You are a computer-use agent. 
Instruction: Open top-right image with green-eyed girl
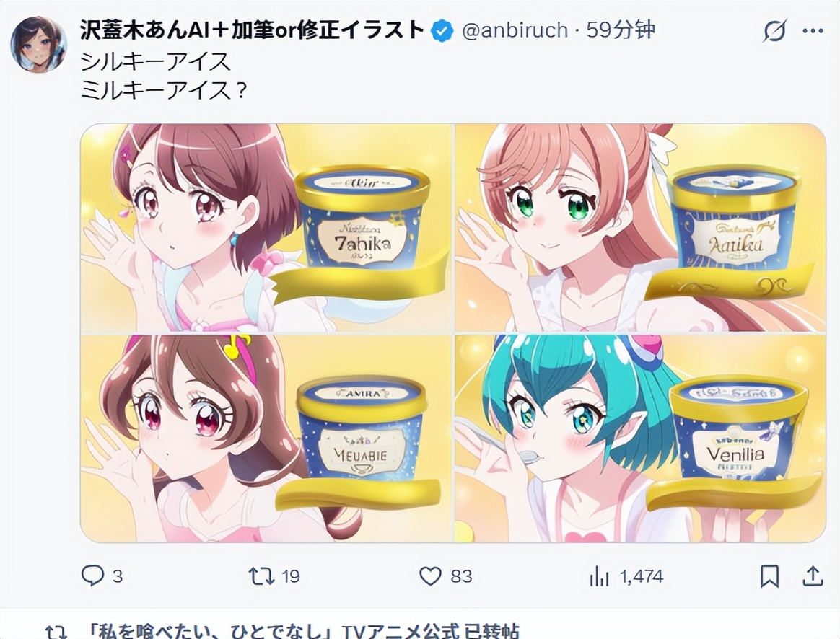pyautogui.click(x=641, y=227)
